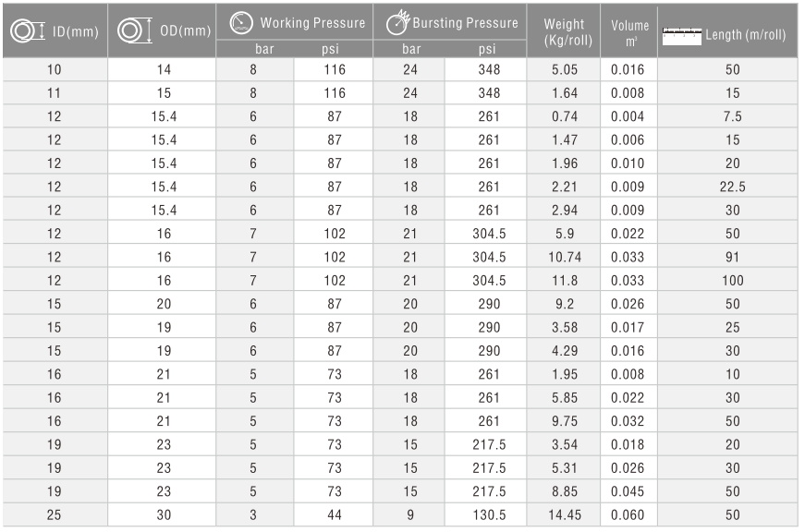
Task: Click the Working Pressure bar subheader
Action: point(264,49)
